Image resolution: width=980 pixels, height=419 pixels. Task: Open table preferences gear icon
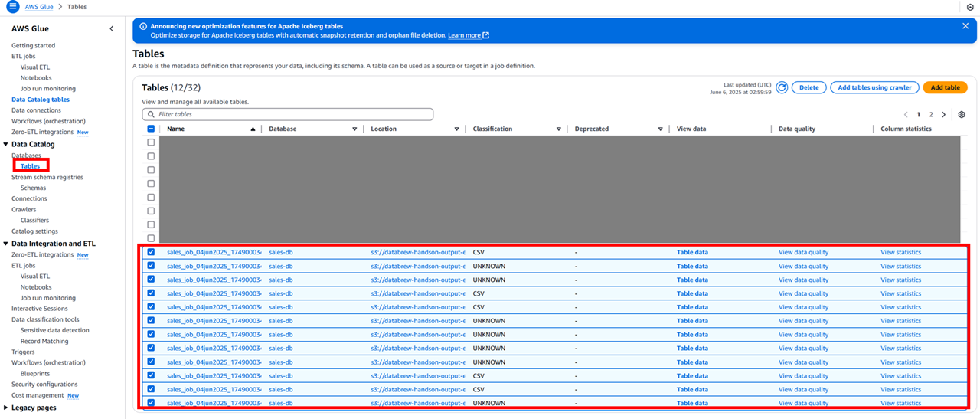[962, 115]
